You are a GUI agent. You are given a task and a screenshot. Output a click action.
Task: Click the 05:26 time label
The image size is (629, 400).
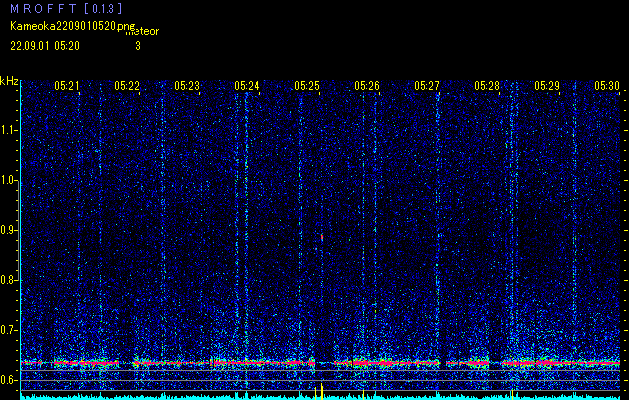click(367, 86)
